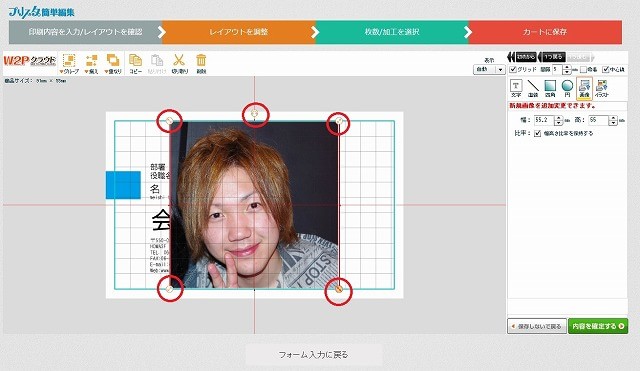The width and height of the screenshot is (640, 371).
Task: Click the 名 text on card
Action: coord(155,189)
